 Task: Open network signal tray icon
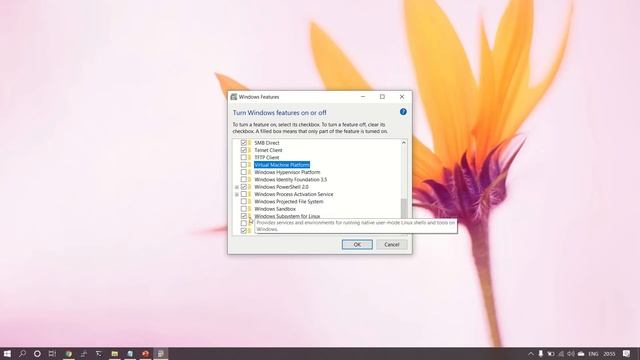(x=561, y=354)
